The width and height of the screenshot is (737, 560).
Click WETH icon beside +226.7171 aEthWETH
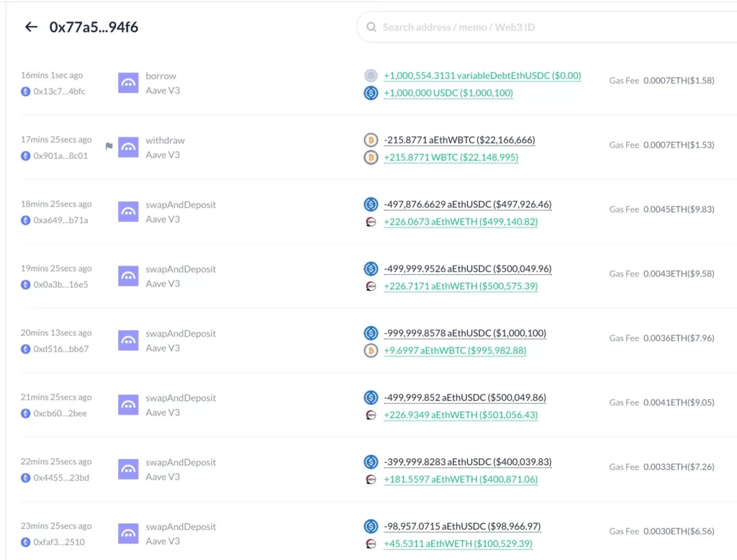[371, 286]
